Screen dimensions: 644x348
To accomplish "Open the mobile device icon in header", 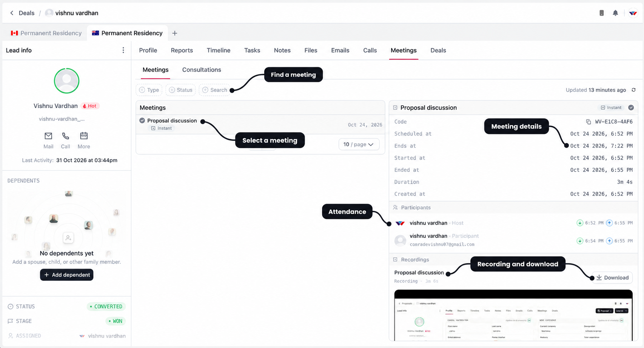I will 602,13.
